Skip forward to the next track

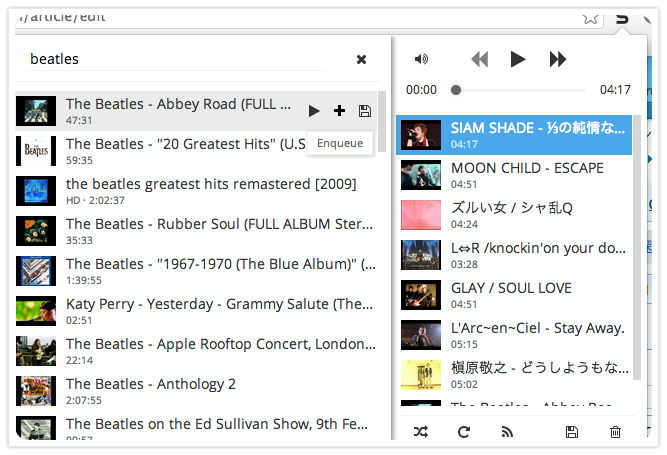tap(558, 59)
